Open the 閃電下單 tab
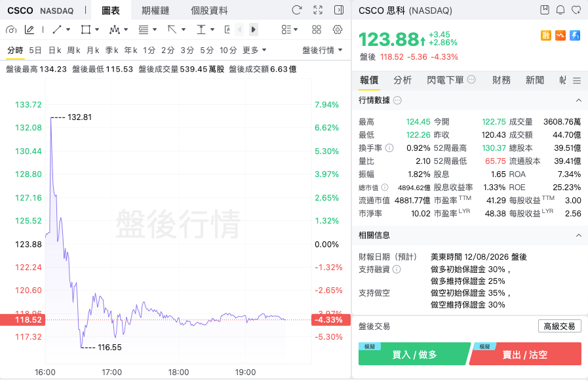Viewport: 588px width, 381px height. (445, 80)
